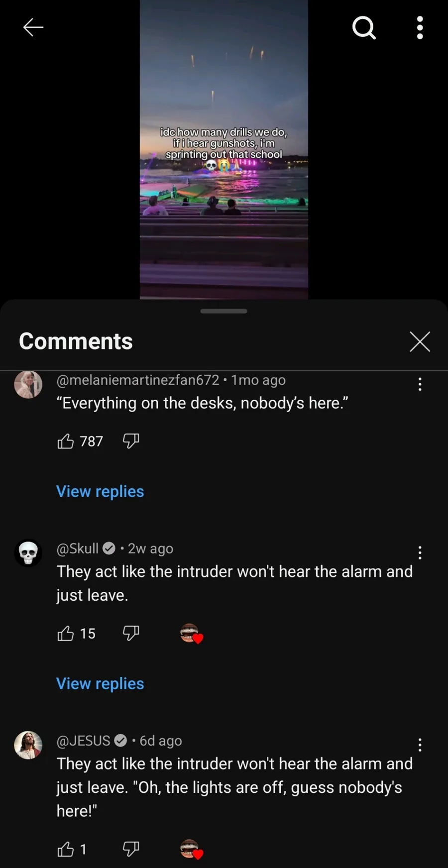
Task: Open the @melaniemartinezfan672 channel link
Action: coord(138,380)
